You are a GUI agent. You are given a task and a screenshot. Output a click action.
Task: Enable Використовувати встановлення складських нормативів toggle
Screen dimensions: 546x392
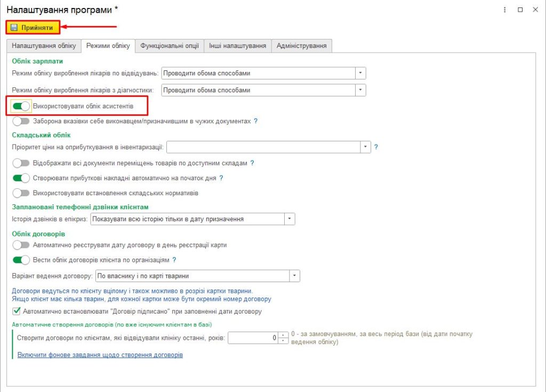click(21, 193)
